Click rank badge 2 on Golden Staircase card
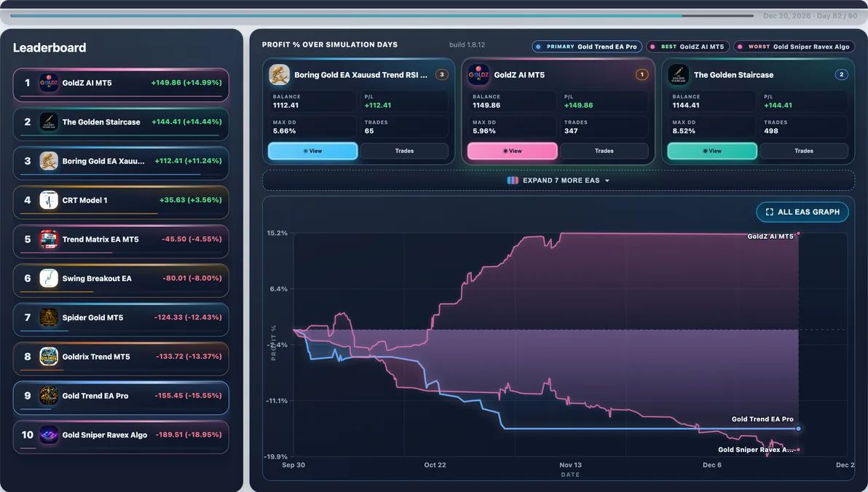Viewport: 868px width, 492px height. tap(842, 74)
